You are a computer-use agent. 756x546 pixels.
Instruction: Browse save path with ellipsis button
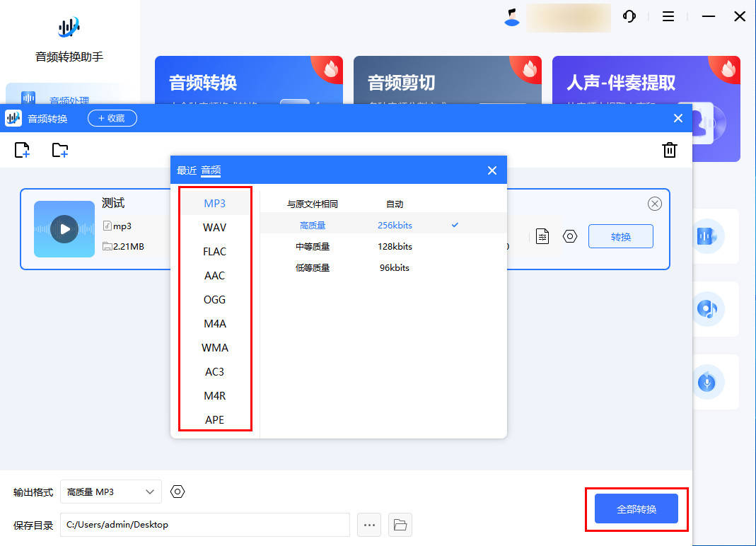point(369,525)
